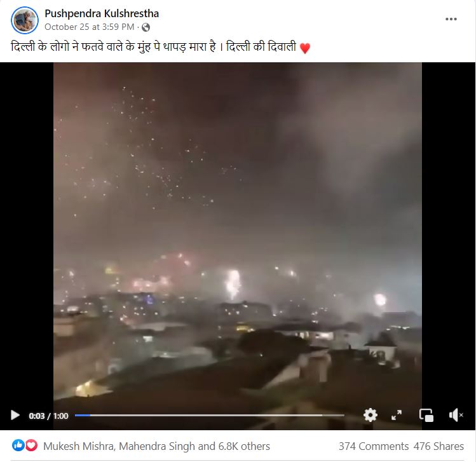Click the red heart reaction icon
Image resolution: width=476 pixels, height=462 pixels.
31,445
